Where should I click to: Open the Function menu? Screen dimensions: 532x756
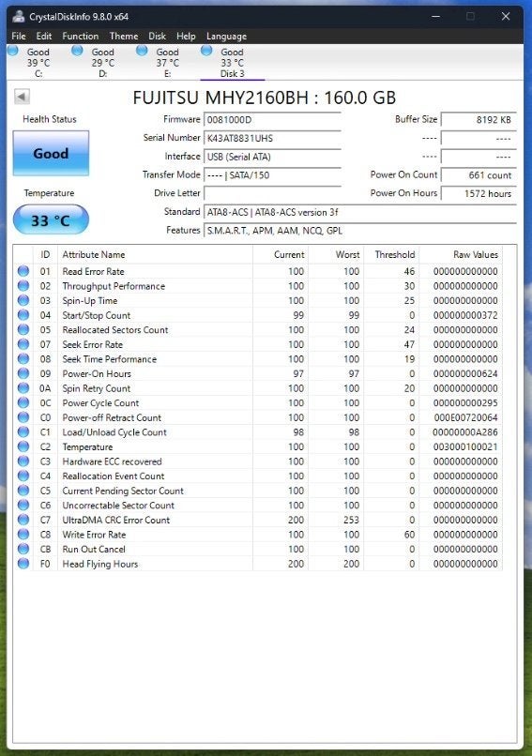[80, 37]
